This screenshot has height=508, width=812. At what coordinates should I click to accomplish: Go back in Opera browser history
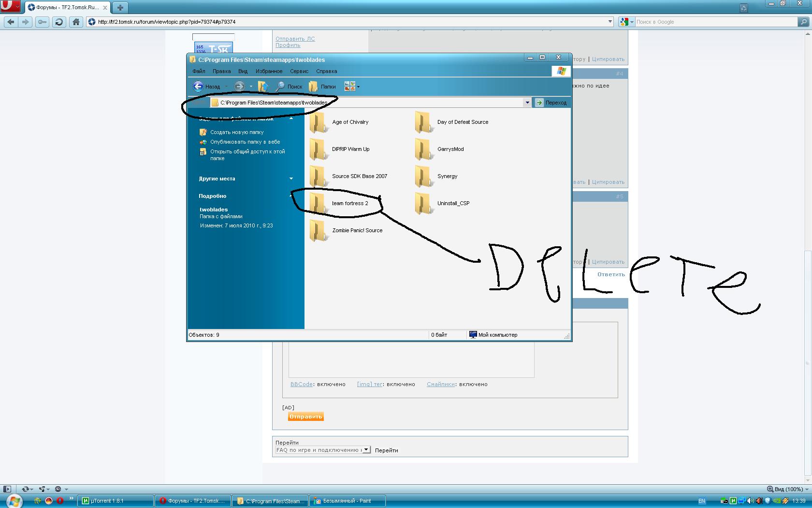(x=11, y=22)
